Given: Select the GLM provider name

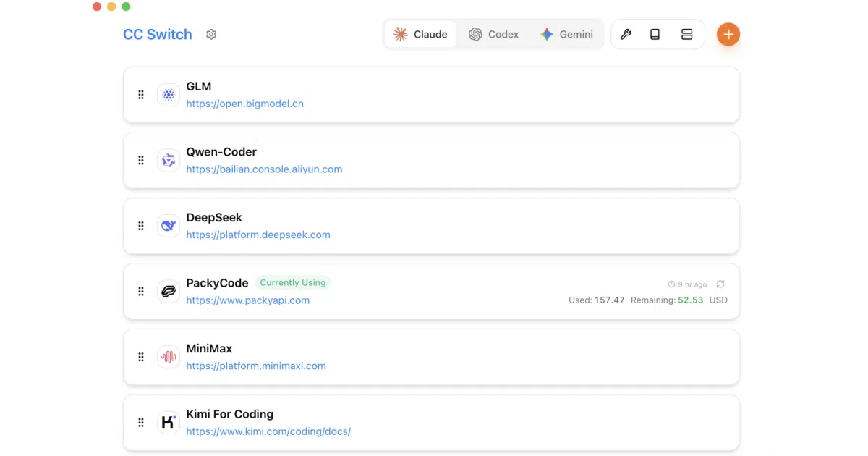Looking at the screenshot, I should (x=199, y=86).
